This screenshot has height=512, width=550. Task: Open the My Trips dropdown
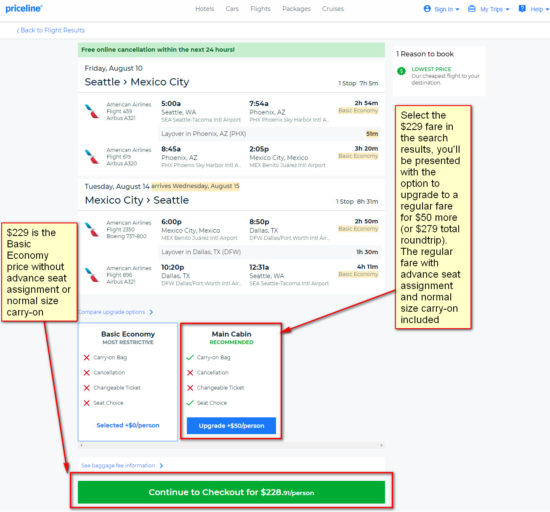[495, 9]
